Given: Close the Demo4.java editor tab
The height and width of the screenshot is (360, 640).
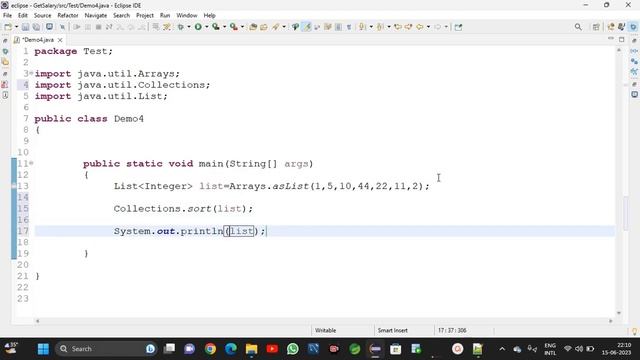Looking at the screenshot, I should 60,40.
